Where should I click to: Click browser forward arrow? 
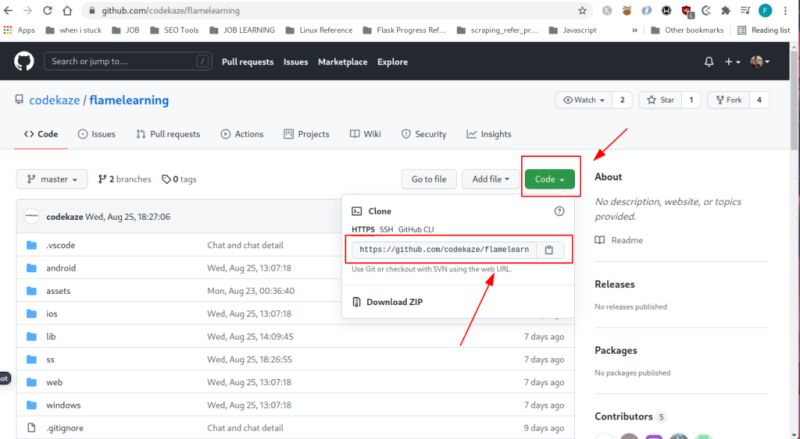click(28, 10)
